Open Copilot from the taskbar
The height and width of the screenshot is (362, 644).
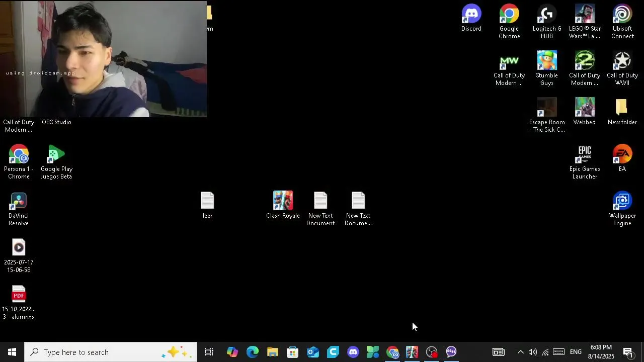(232, 352)
